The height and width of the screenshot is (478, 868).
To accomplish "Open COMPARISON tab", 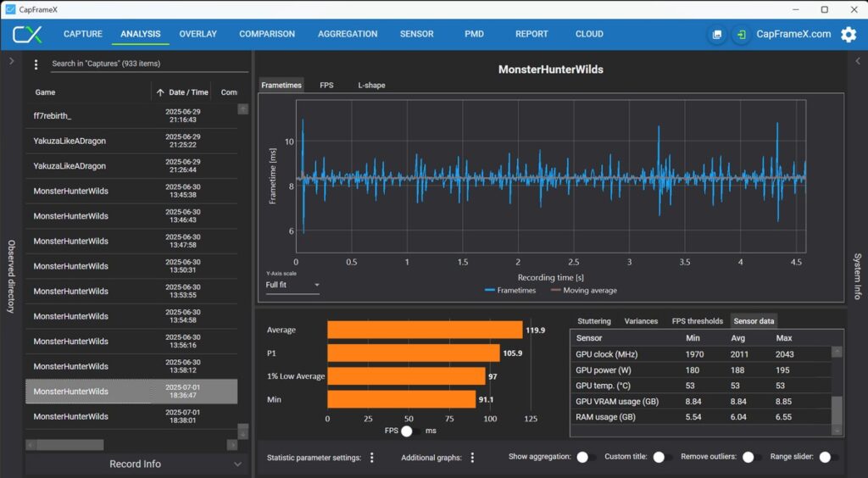I will pos(267,34).
